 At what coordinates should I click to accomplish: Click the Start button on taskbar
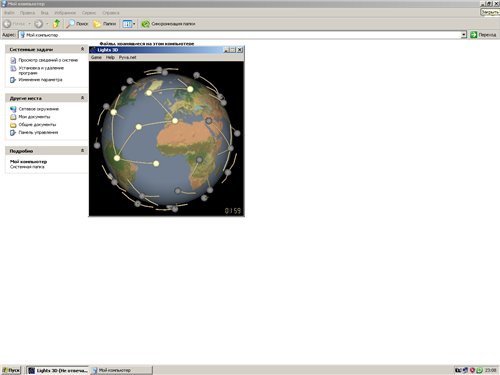point(11,370)
